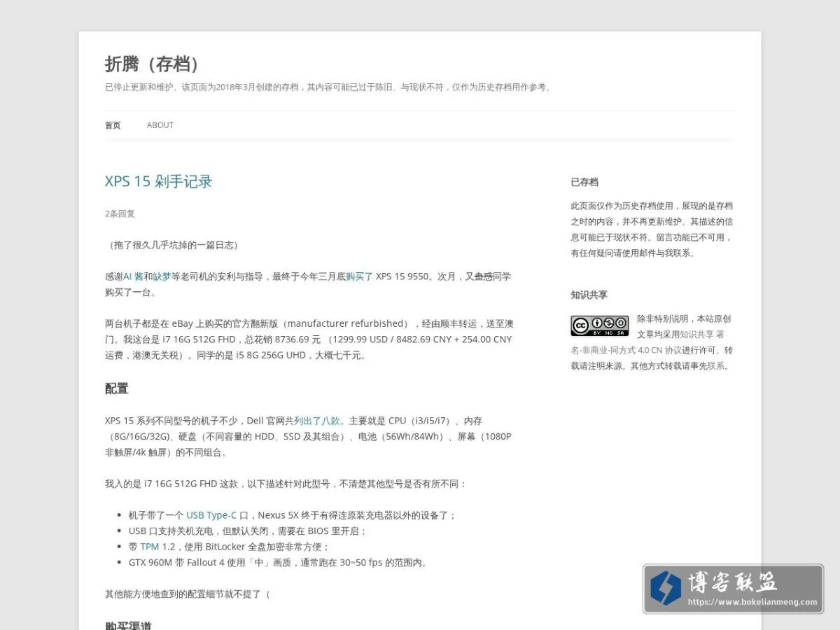Click the line 我入的是 i7 16G 512G FHD 这款
This screenshot has height=630, width=840.
(286, 484)
